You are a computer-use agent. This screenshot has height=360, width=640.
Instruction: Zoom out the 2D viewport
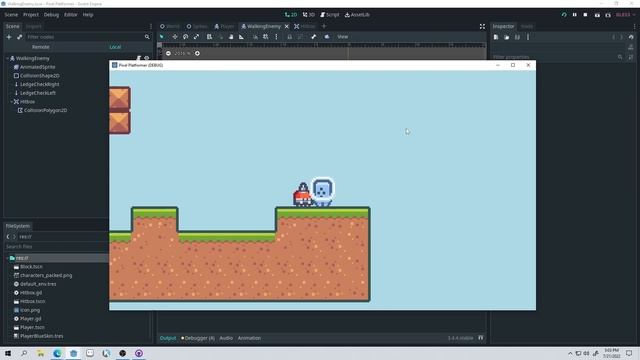click(168, 53)
